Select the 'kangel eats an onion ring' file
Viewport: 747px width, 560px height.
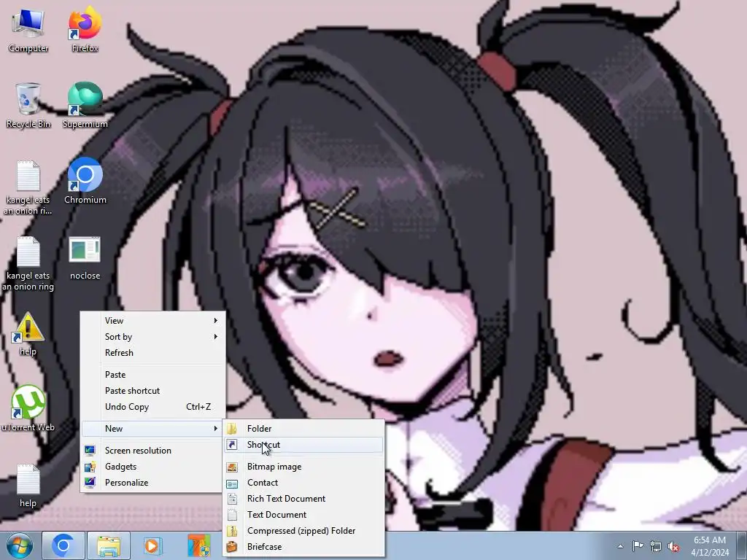28,263
